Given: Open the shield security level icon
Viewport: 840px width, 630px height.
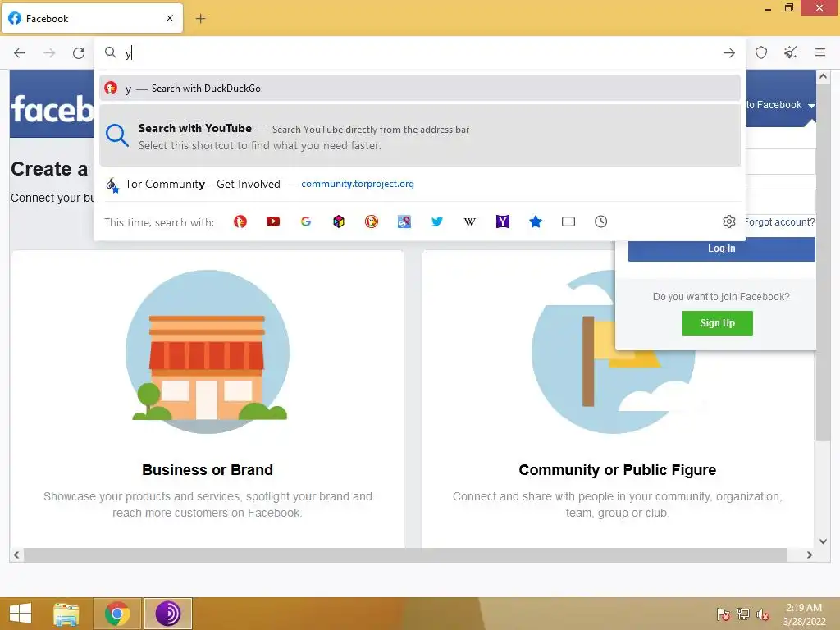Looking at the screenshot, I should 761,52.
